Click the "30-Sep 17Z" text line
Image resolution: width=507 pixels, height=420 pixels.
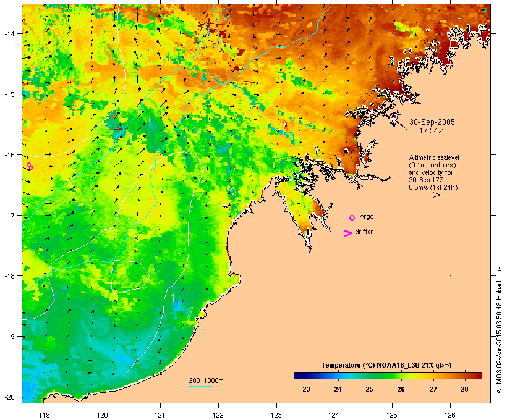[426, 180]
